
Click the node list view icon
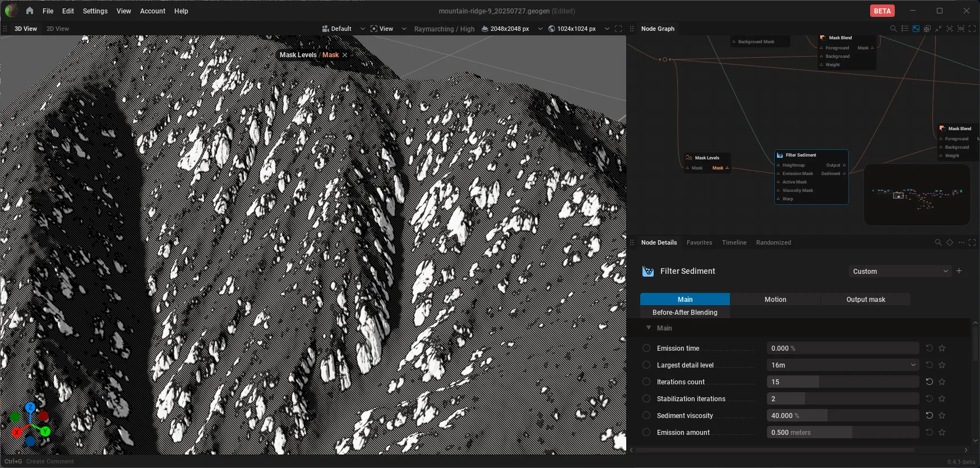tap(904, 29)
